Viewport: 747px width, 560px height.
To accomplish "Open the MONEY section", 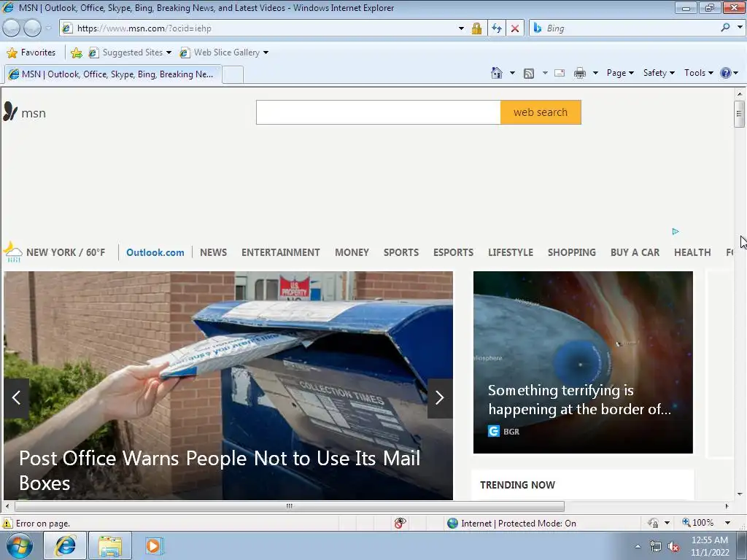I will (x=352, y=252).
